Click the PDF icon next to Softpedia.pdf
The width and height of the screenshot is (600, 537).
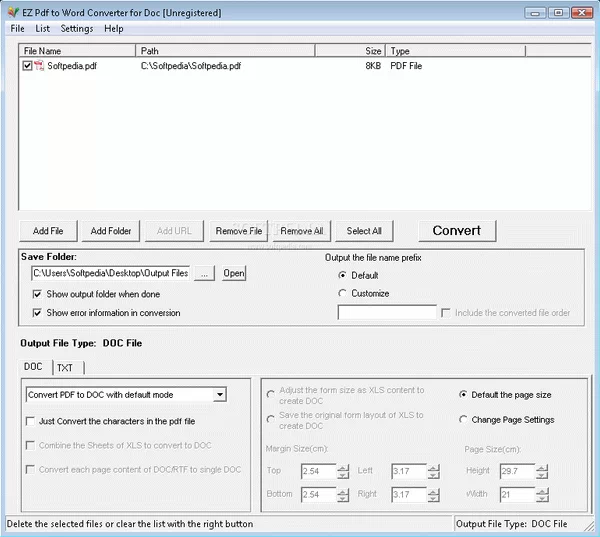coord(39,66)
